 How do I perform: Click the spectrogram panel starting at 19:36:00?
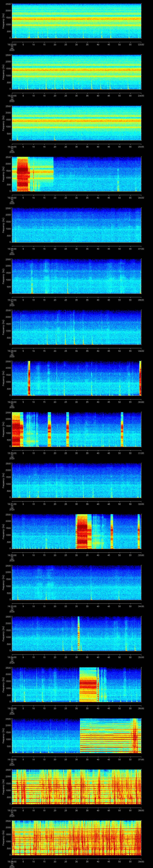click(x=76, y=736)
